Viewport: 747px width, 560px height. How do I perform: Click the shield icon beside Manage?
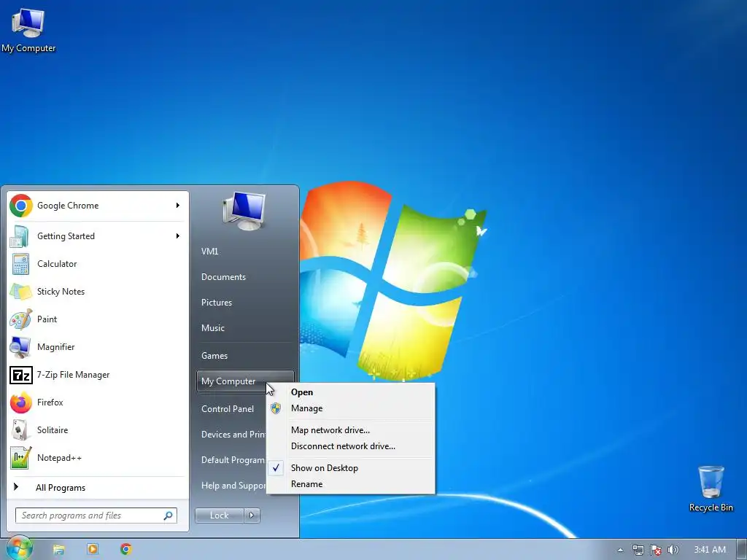point(276,408)
